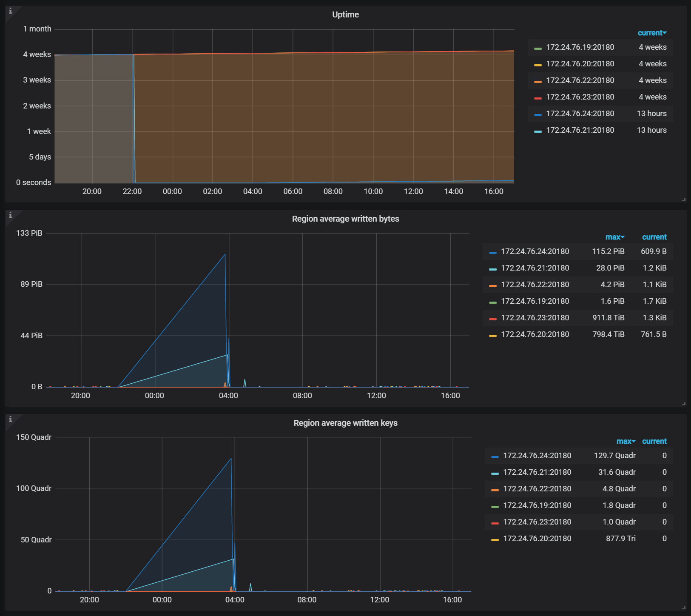Open the Region average written keys title menu
The height and width of the screenshot is (616, 691).
coord(345,423)
